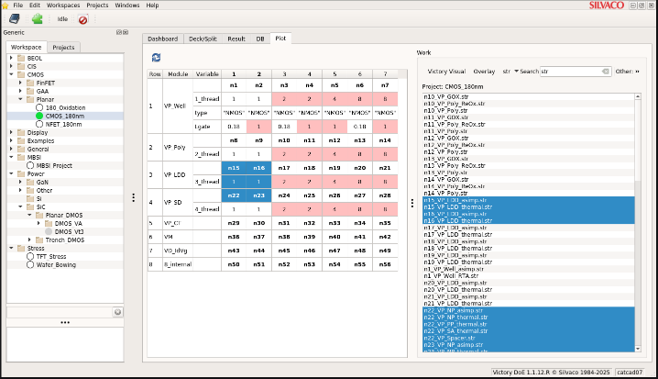Open the Workspaces menu
Screen dimensions: 658x379
coord(63,5)
